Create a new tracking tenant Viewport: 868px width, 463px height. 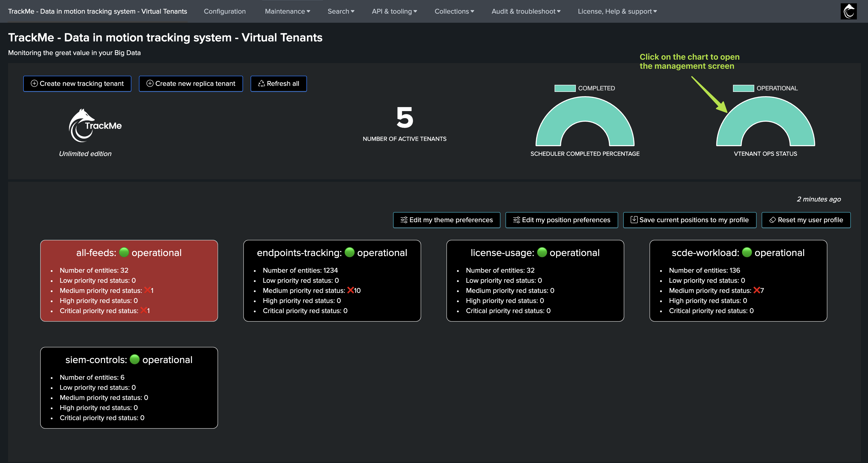[x=77, y=84]
